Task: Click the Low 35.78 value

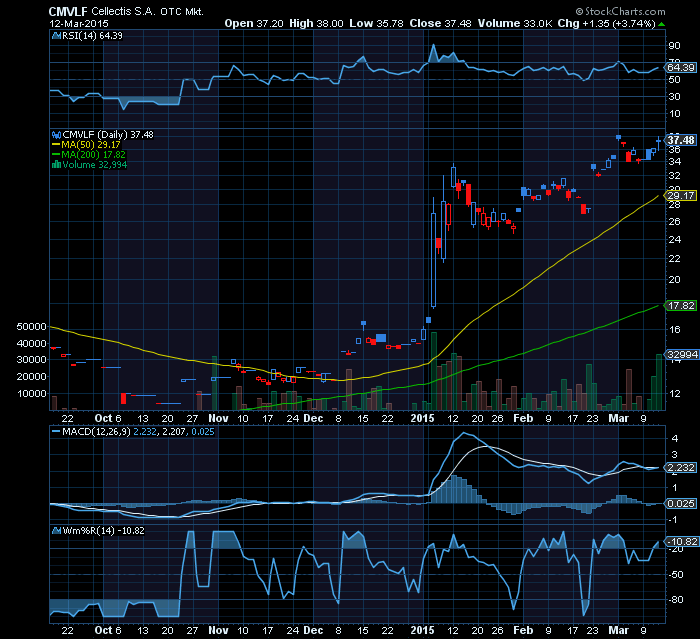Action: (376, 23)
